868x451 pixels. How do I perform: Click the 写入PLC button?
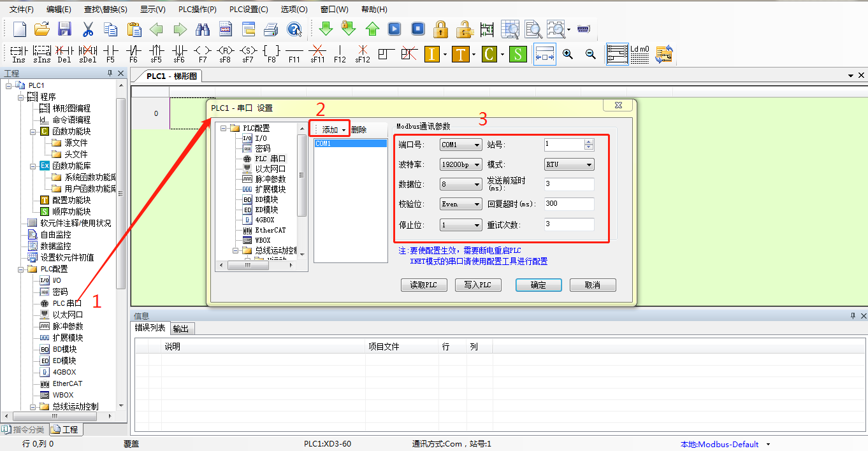click(x=478, y=285)
